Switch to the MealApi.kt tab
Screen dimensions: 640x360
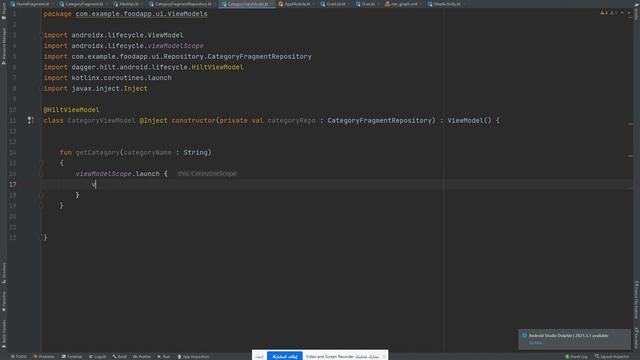(129, 4)
